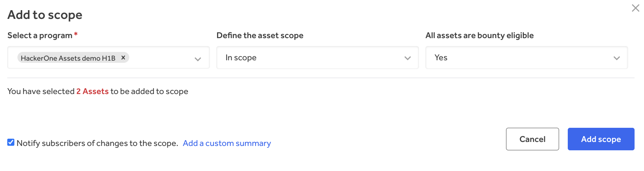Remove the HackerOne Assets demo H1B chip
This screenshot has height=171, width=644.
(x=123, y=57)
